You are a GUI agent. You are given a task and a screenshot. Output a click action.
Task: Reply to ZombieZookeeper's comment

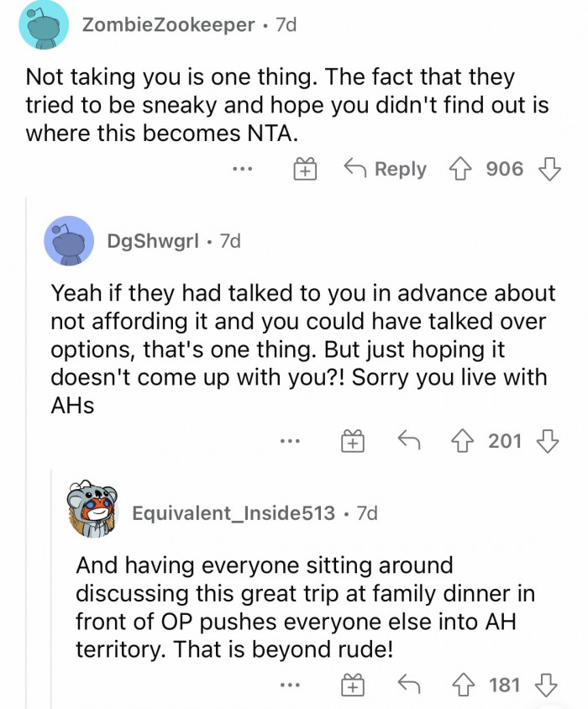pos(386,170)
